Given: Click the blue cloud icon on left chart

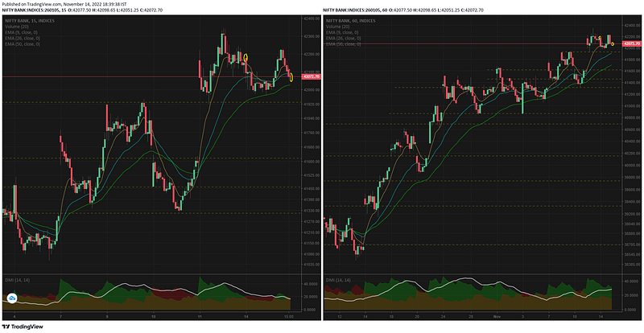Looking at the screenshot, I should click(12, 298).
